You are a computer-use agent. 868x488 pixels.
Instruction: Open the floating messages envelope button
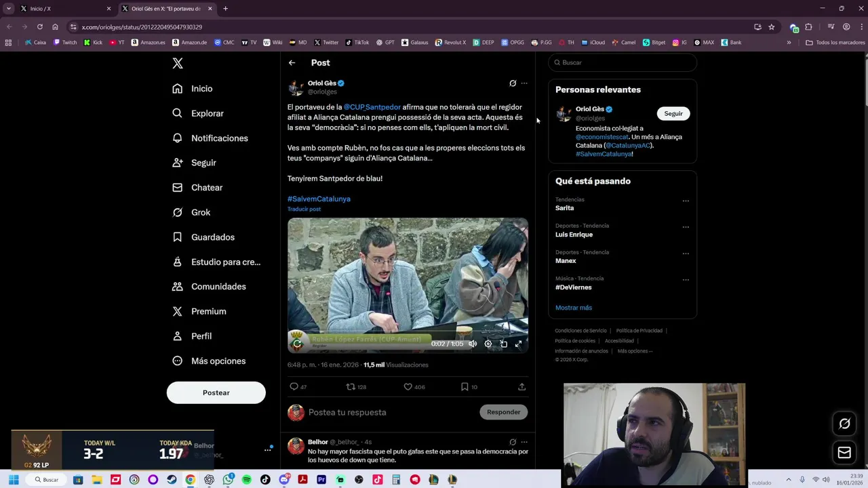coord(844,453)
